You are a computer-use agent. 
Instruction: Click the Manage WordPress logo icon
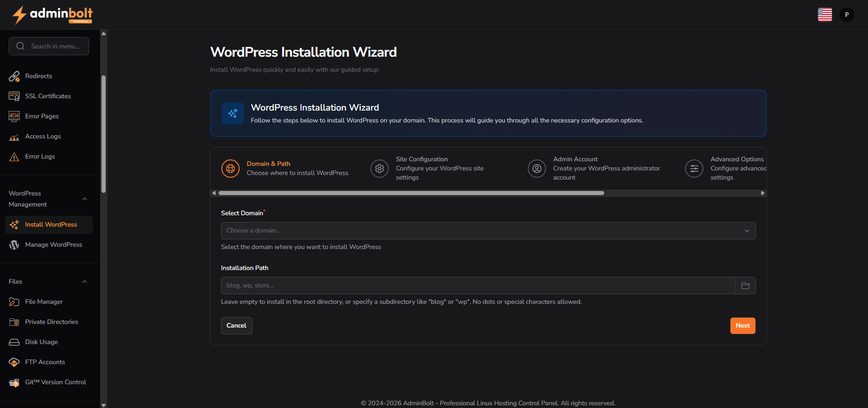click(14, 245)
